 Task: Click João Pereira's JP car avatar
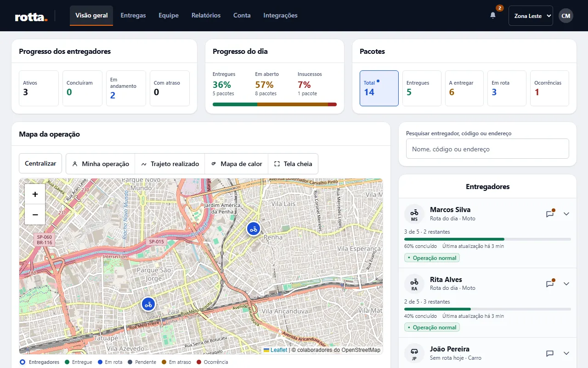click(414, 353)
